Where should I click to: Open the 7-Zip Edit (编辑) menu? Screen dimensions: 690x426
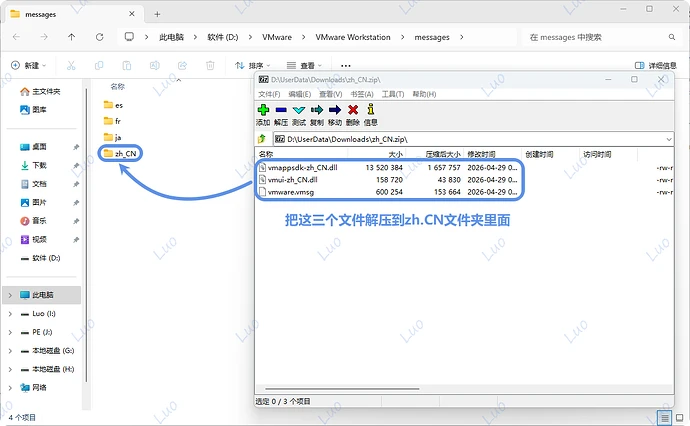300,94
